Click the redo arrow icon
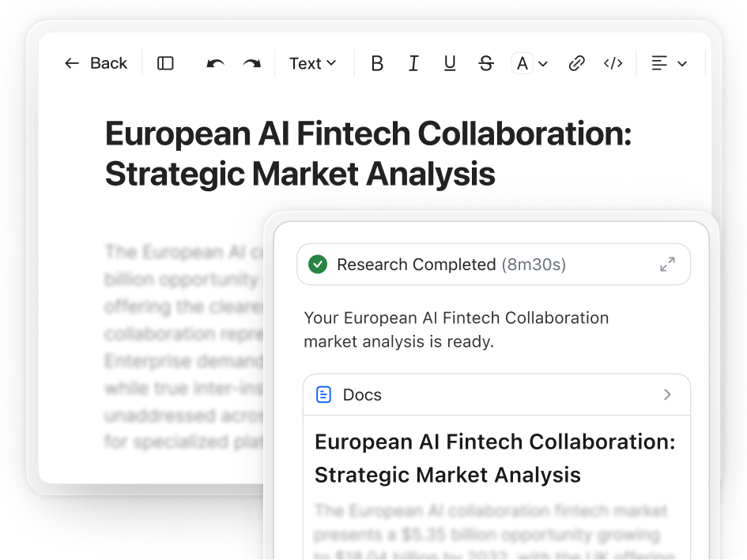This screenshot has width=747, height=560. (251, 63)
